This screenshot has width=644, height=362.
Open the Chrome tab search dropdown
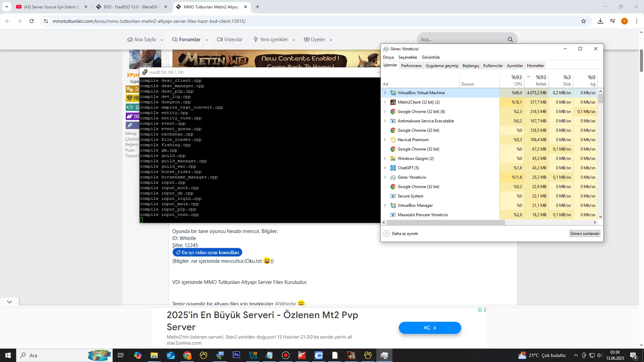pyautogui.click(x=7, y=7)
